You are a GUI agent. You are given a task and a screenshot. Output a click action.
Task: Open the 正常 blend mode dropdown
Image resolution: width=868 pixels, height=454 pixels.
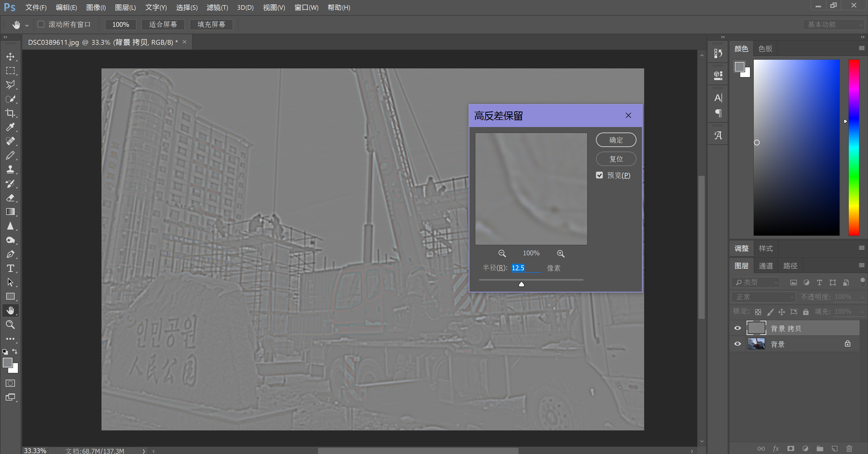[x=763, y=297]
